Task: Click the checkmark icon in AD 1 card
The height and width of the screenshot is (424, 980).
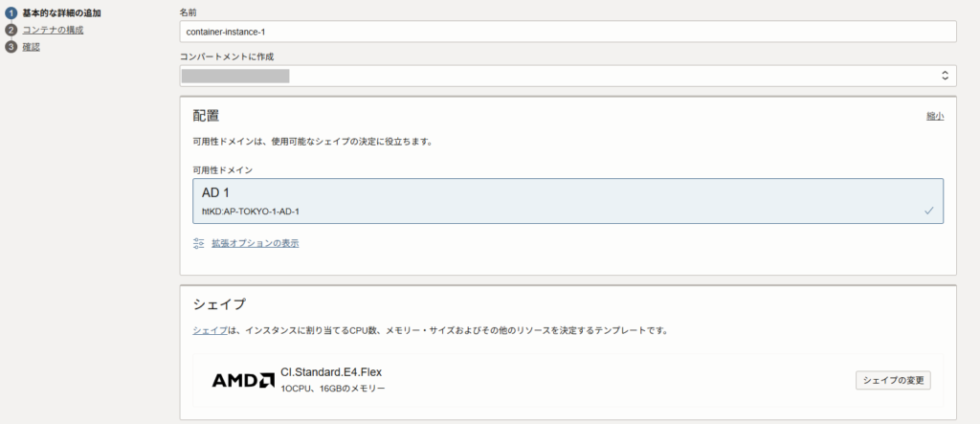Action: tap(928, 211)
